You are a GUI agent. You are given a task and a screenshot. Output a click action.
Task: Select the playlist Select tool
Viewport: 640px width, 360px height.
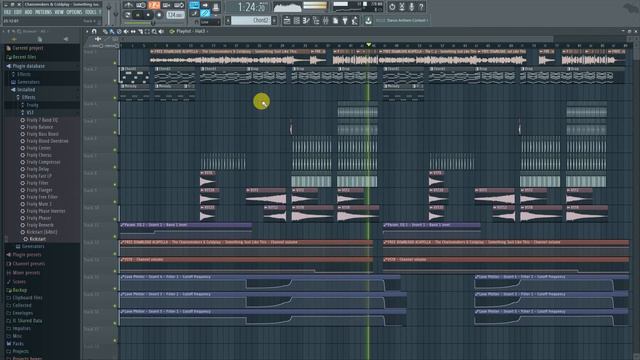point(147,31)
